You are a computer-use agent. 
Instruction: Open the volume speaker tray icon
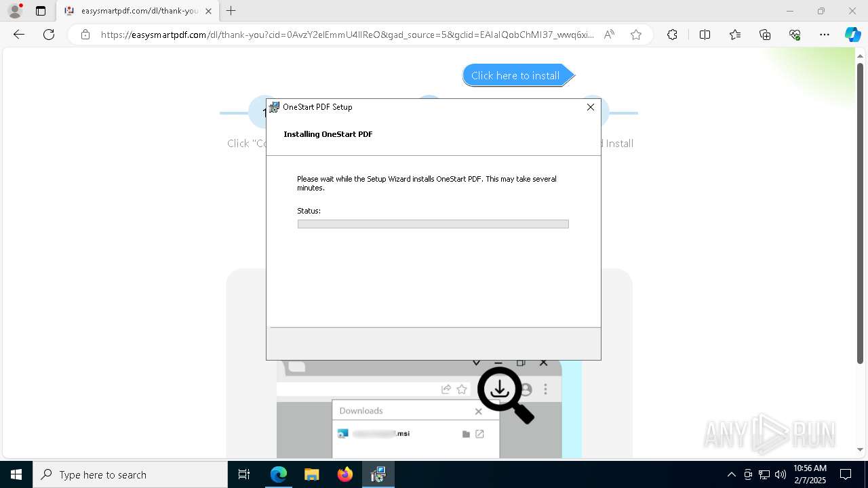coord(781,474)
